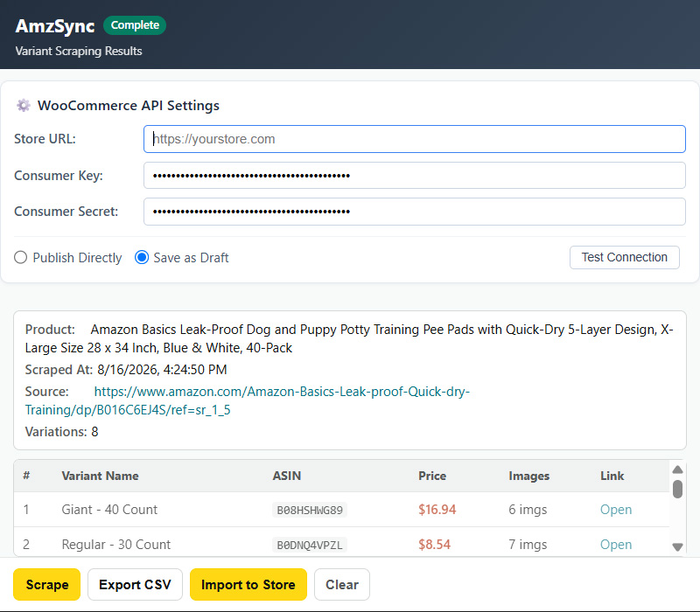Click the variant table scrollbar thumb
This screenshot has height=612, width=700.
[x=677, y=489]
